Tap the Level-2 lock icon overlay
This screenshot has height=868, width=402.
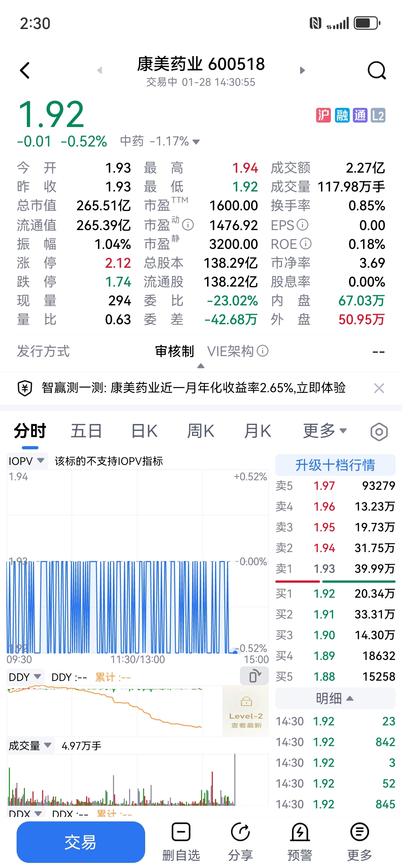pyautogui.click(x=246, y=701)
